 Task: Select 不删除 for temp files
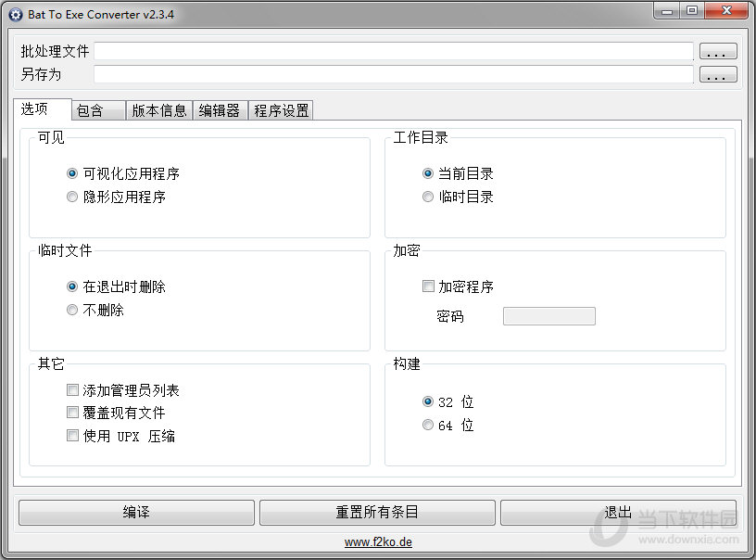click(x=95, y=310)
